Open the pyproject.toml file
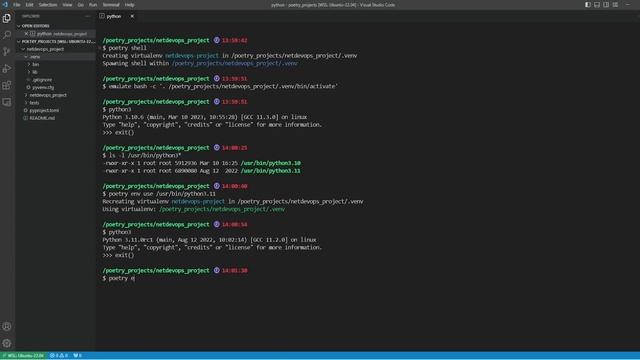This screenshot has width=640, height=360. 44,110
